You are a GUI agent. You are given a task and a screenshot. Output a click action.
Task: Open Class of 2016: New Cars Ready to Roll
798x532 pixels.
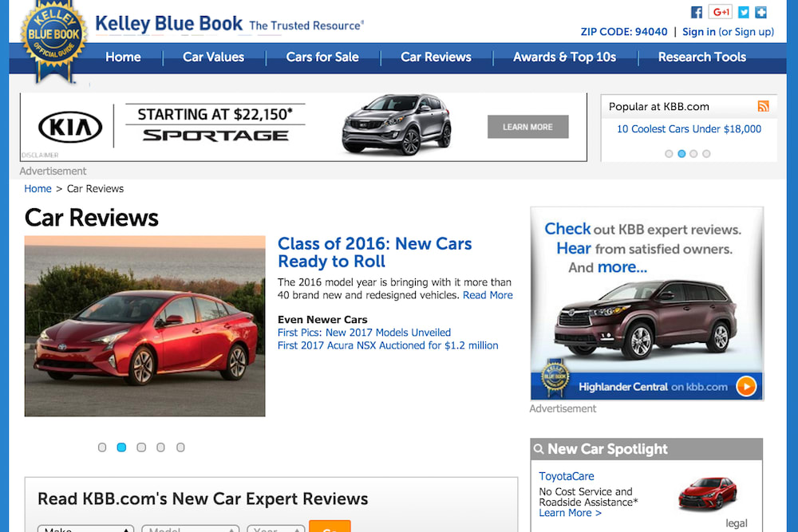click(374, 252)
